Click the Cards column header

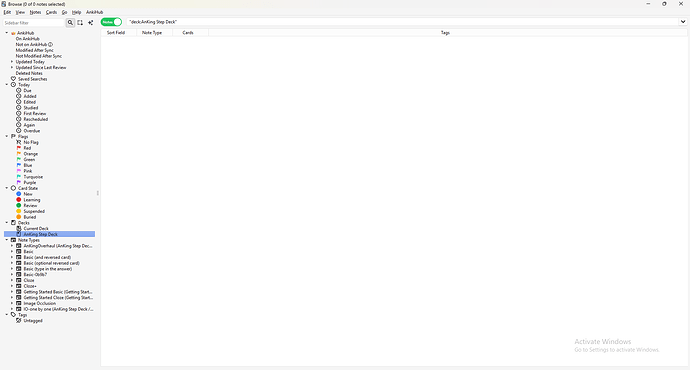(188, 33)
